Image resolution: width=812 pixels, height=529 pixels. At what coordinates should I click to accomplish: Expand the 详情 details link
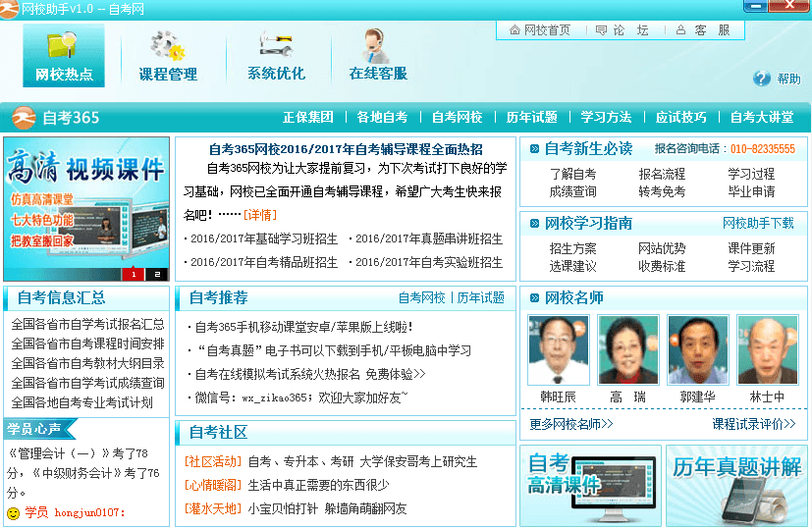260,214
